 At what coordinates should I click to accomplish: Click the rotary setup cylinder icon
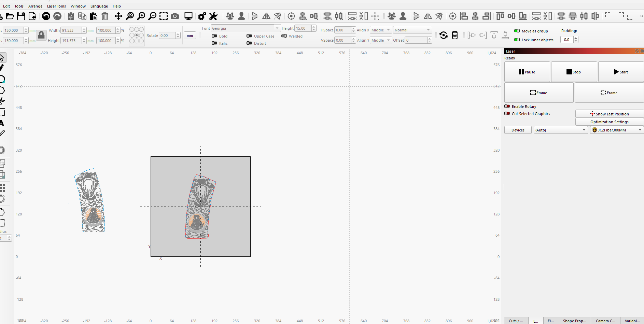[455, 35]
